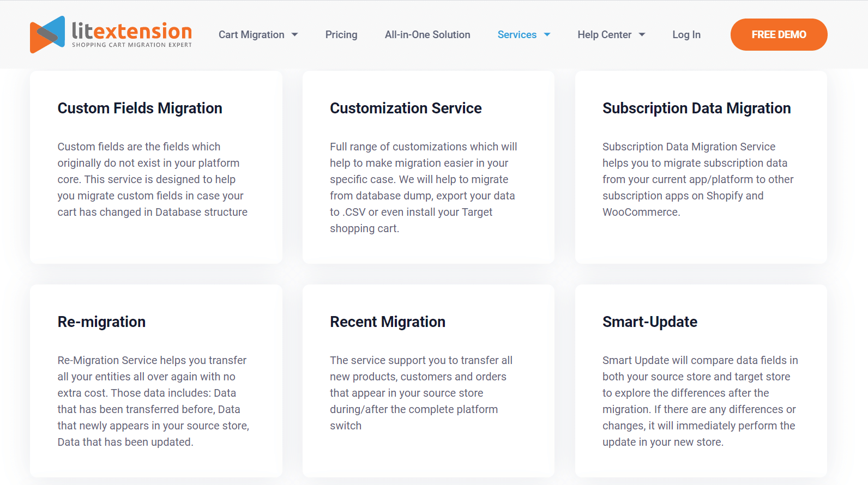Click the Smart-Update description text

[x=700, y=401]
